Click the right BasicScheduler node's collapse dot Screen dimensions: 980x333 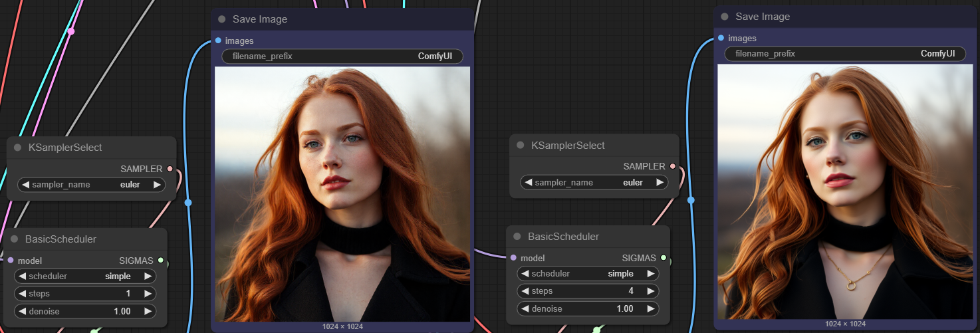click(517, 237)
